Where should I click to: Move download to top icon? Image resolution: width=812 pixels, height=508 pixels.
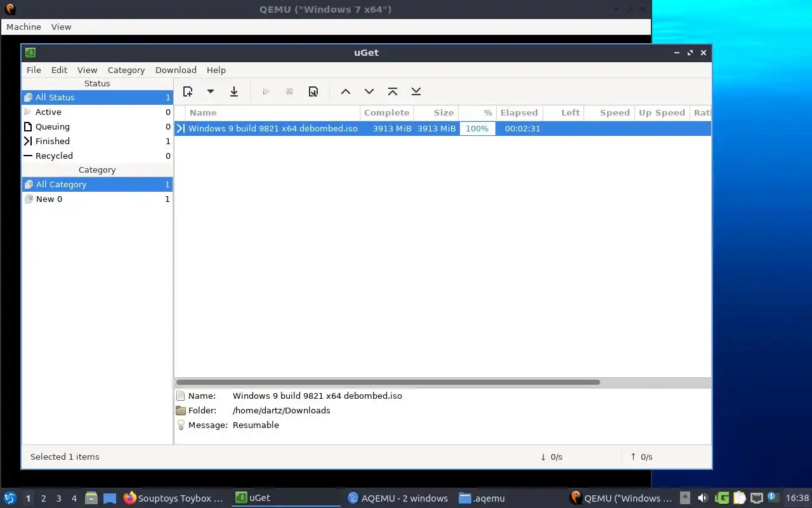click(393, 91)
